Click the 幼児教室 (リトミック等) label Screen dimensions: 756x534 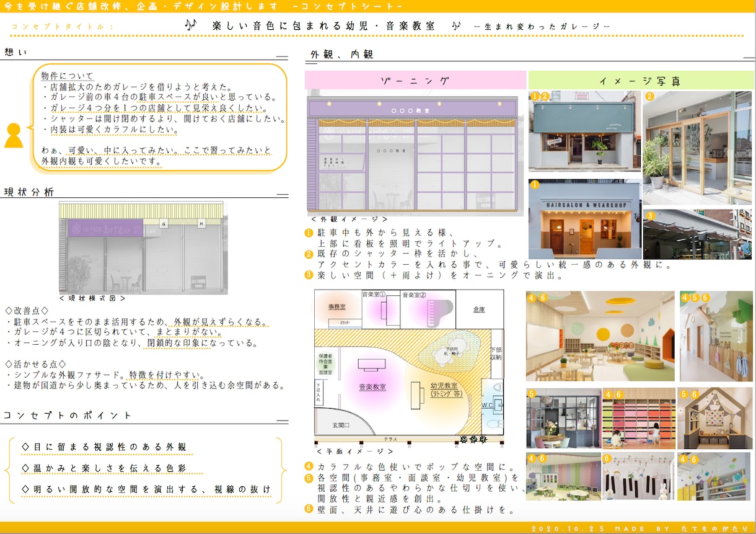point(447,389)
